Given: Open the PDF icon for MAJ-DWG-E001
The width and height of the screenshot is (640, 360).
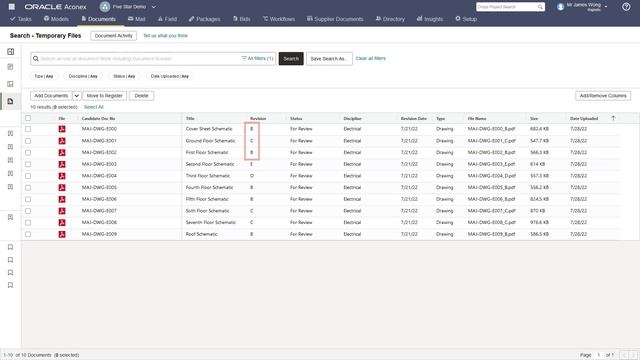Looking at the screenshot, I should click(62, 141).
